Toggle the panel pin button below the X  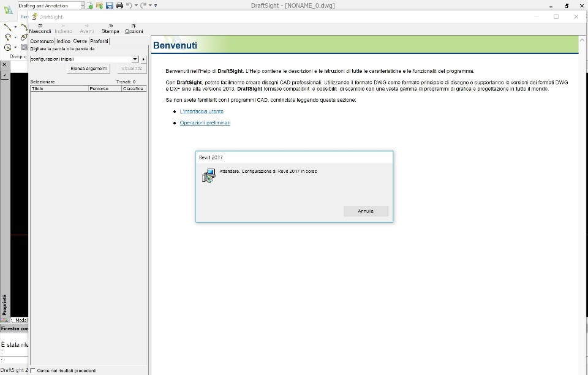point(5,75)
